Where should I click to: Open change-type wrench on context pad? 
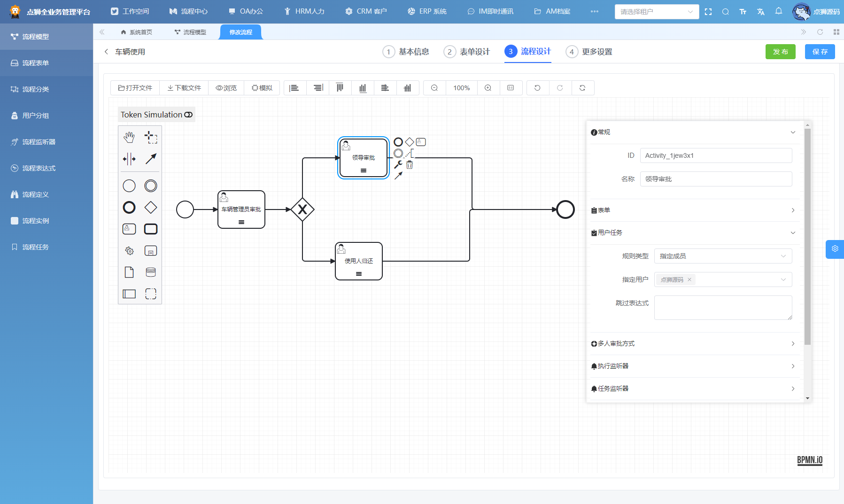[398, 164]
